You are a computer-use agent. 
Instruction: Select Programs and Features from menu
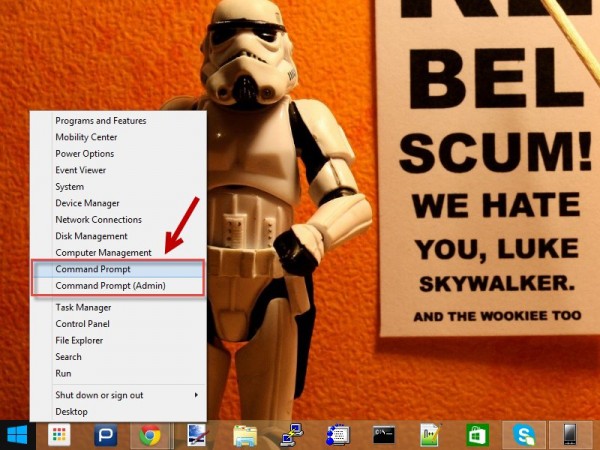101,121
